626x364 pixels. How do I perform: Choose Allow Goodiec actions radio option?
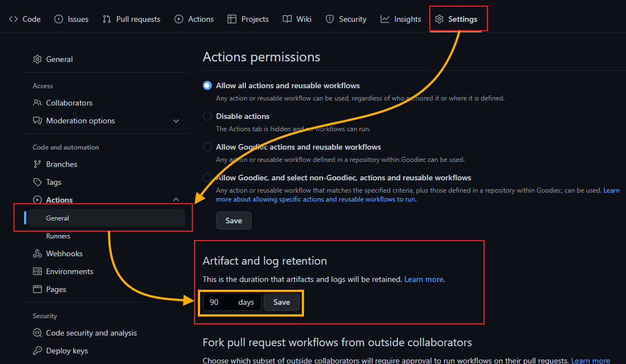coord(207,147)
